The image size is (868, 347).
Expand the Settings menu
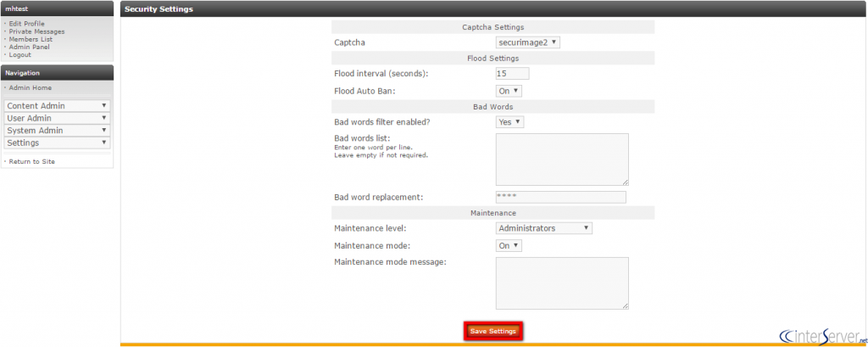tap(57, 143)
